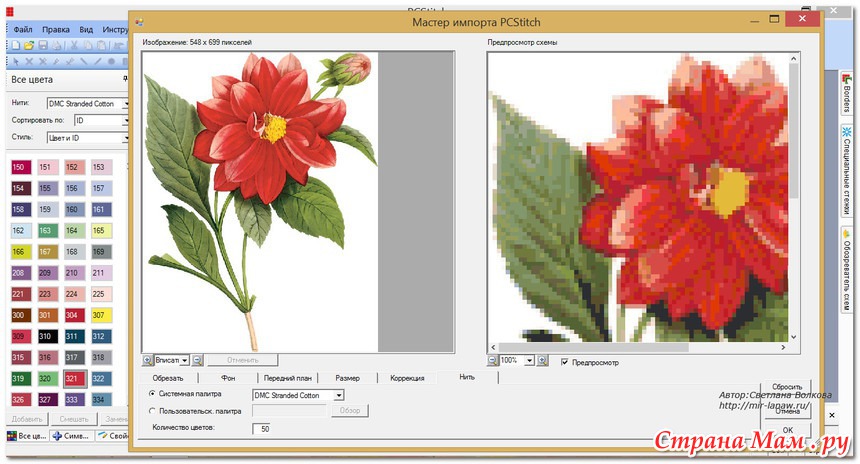The image size is (860, 464).
Task: Toggle the Предпросмотр checkbox
Action: click(x=566, y=361)
